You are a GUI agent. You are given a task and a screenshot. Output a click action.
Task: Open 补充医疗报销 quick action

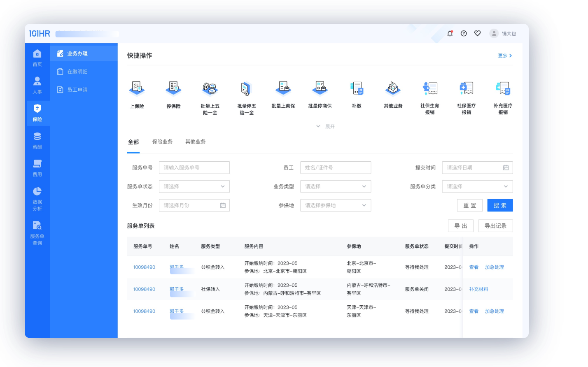pos(503,88)
